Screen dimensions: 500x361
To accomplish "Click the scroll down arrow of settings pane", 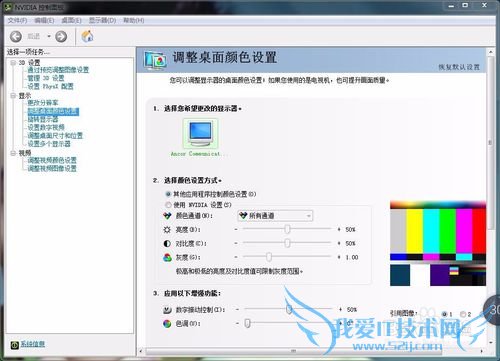I will 490,342.
